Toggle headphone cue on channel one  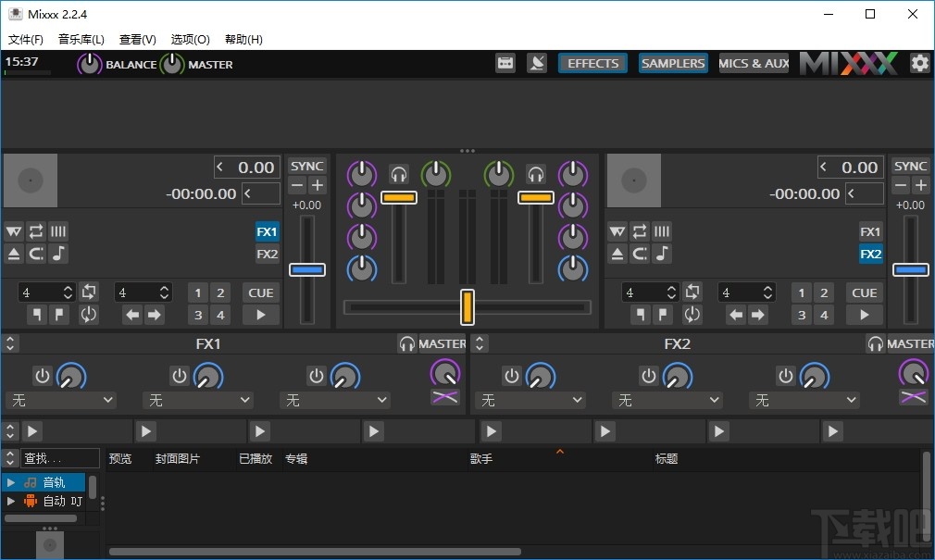(398, 173)
